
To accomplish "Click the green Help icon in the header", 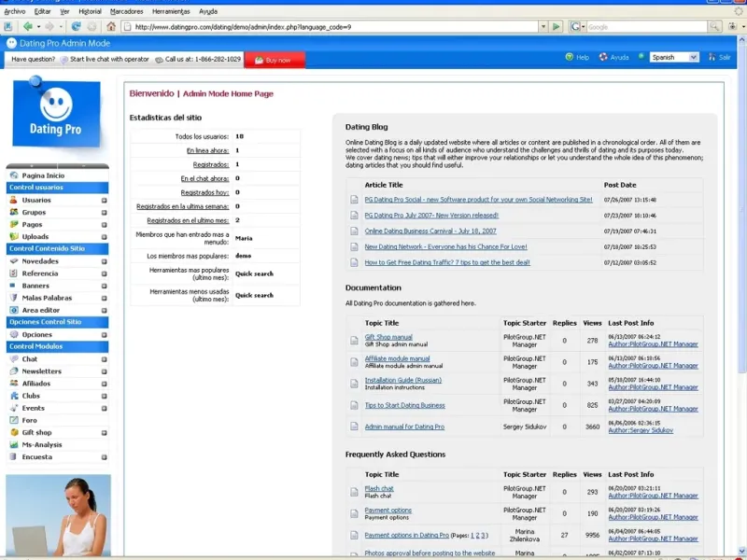I will tap(569, 57).
